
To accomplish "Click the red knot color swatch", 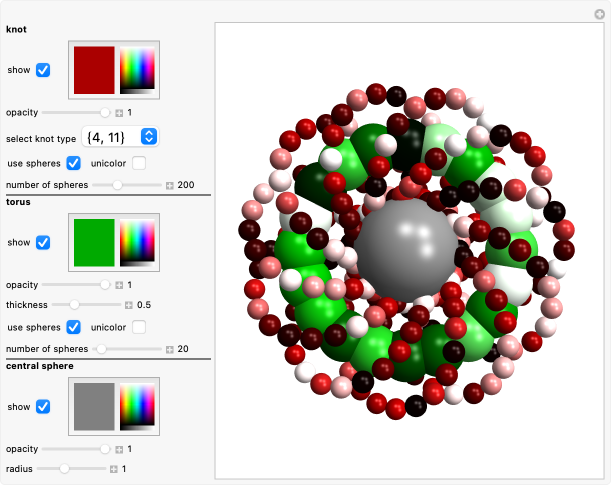I will click(x=94, y=71).
